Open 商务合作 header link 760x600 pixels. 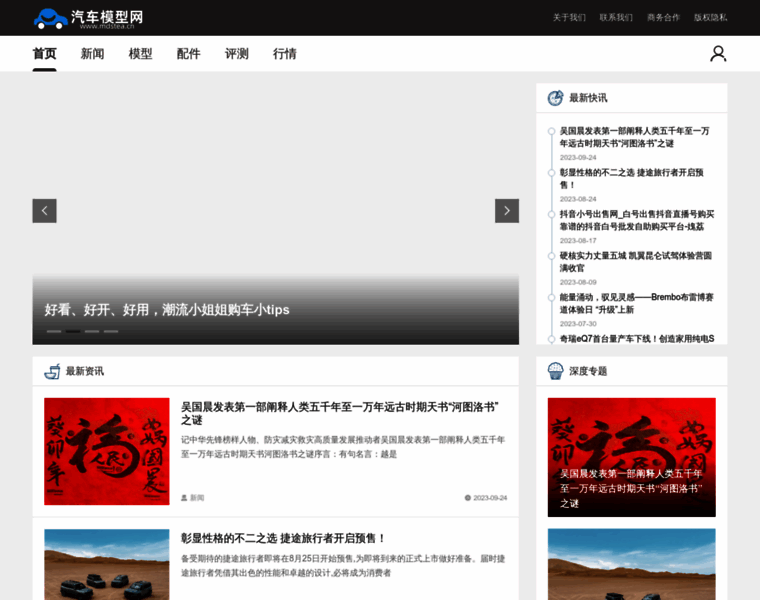click(664, 17)
